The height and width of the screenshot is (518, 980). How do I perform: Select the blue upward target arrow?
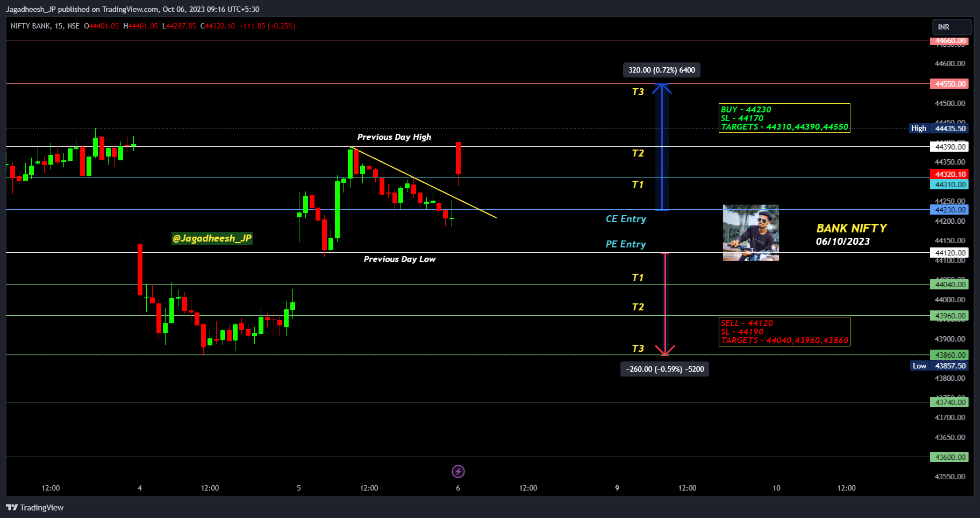point(662,147)
